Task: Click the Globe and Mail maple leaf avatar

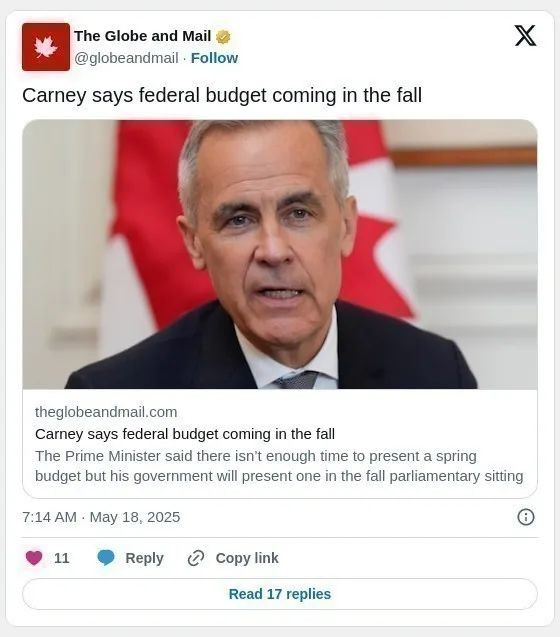Action: click(x=46, y=47)
